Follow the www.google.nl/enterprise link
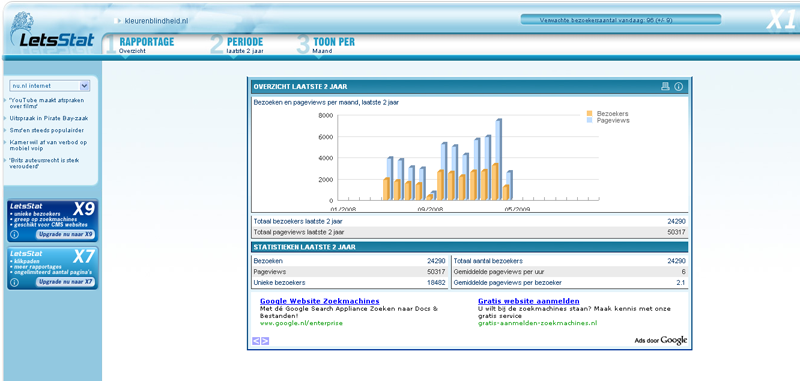The width and height of the screenshot is (800, 381). pos(301,323)
